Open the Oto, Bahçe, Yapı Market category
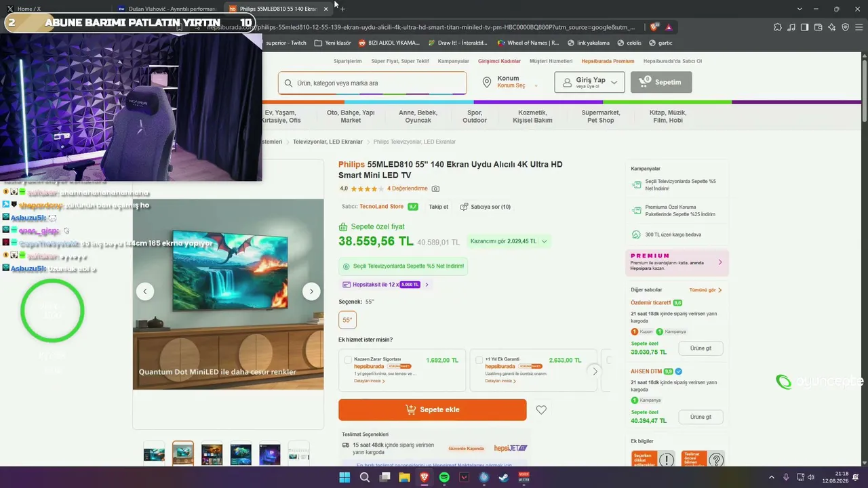 pos(351,117)
